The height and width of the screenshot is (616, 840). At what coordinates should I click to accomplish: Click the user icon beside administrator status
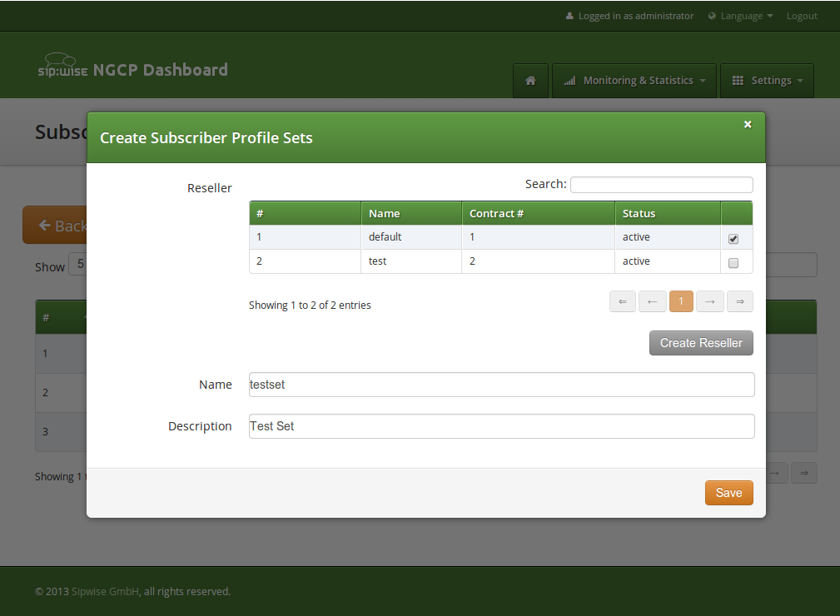571,15
